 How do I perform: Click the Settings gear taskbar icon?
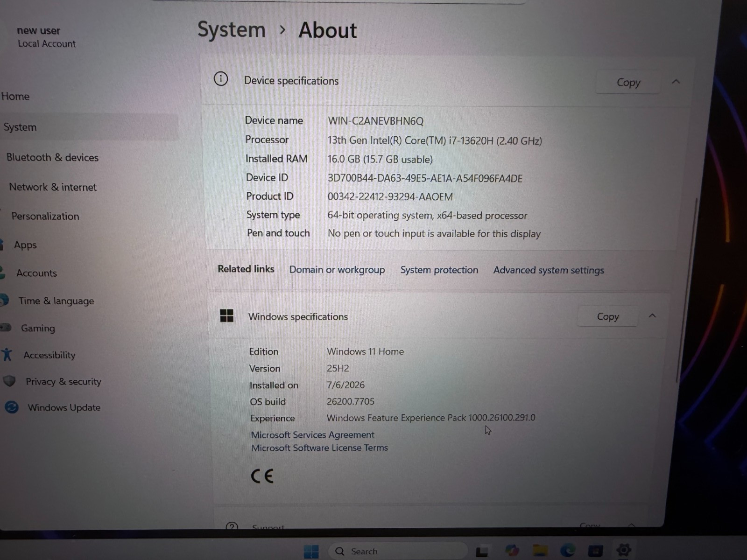[x=624, y=550]
